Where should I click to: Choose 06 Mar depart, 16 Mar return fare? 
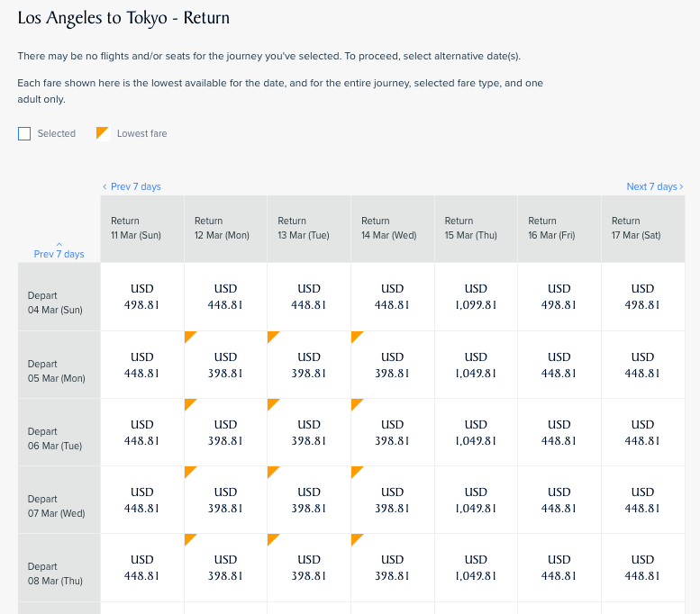coord(559,432)
